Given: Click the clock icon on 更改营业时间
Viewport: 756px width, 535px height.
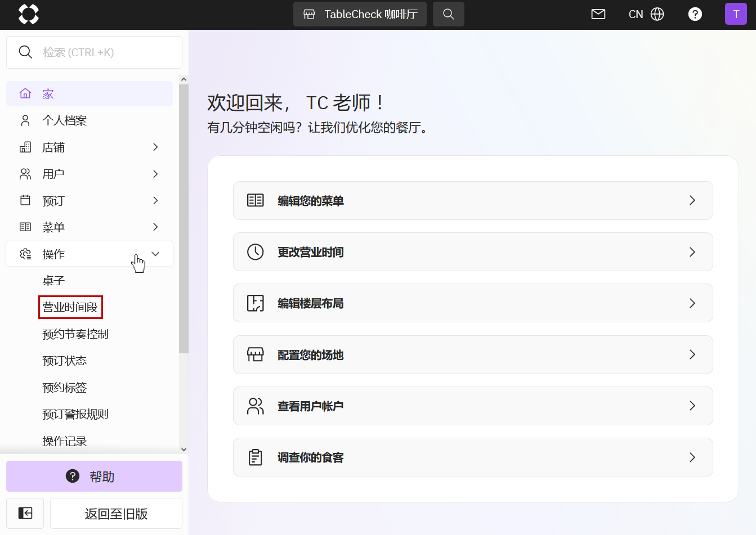Looking at the screenshot, I should tap(256, 251).
